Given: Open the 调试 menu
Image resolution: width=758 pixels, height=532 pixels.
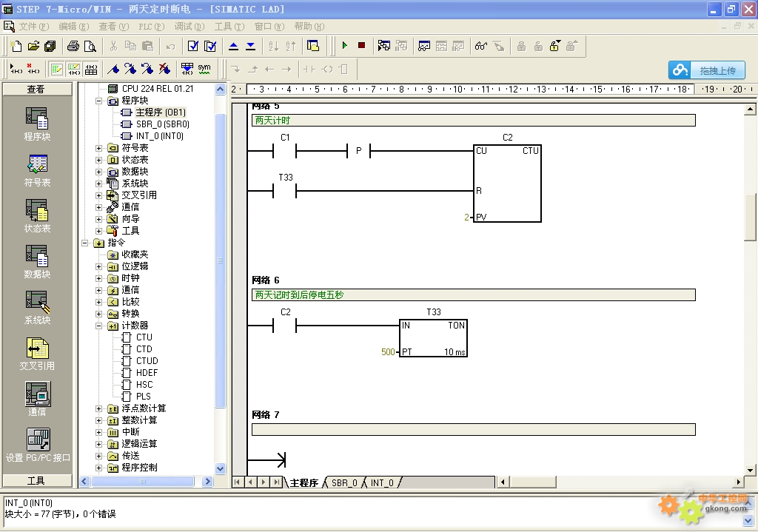Looking at the screenshot, I should (189, 27).
